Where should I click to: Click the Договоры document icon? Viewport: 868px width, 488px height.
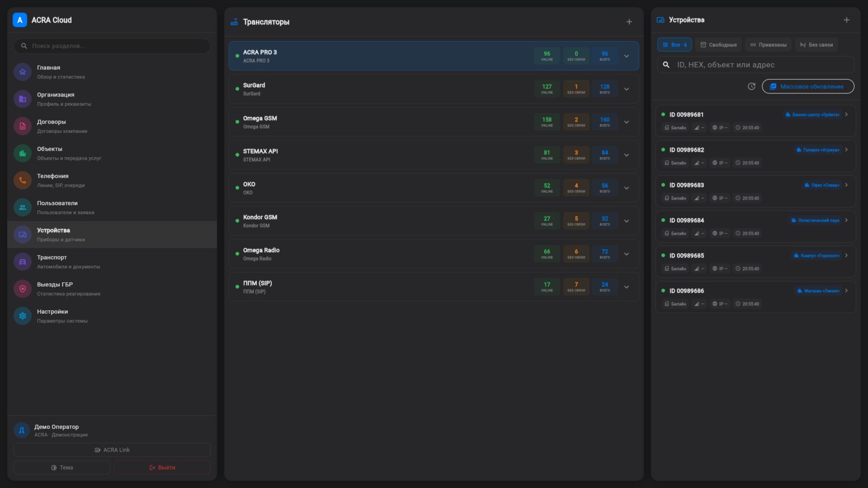[23, 126]
